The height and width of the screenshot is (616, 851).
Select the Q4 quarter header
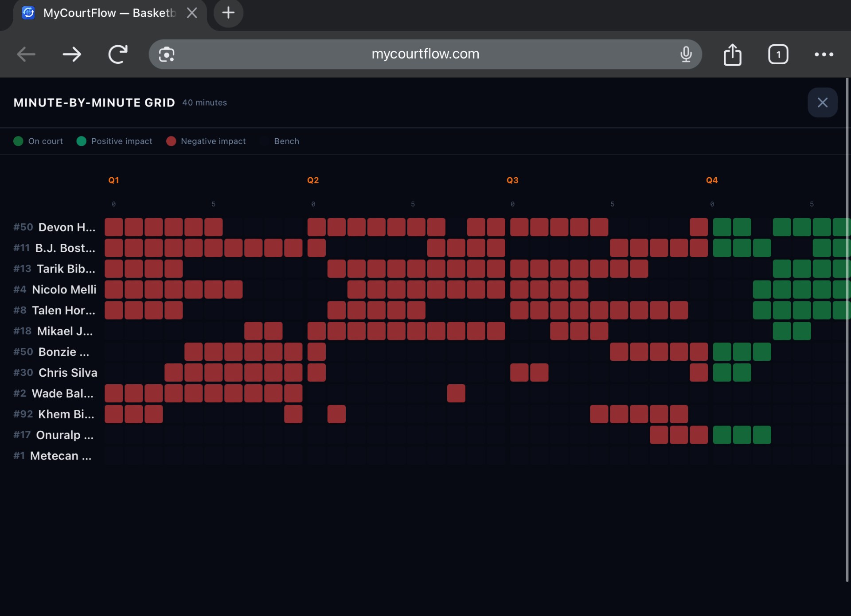712,180
